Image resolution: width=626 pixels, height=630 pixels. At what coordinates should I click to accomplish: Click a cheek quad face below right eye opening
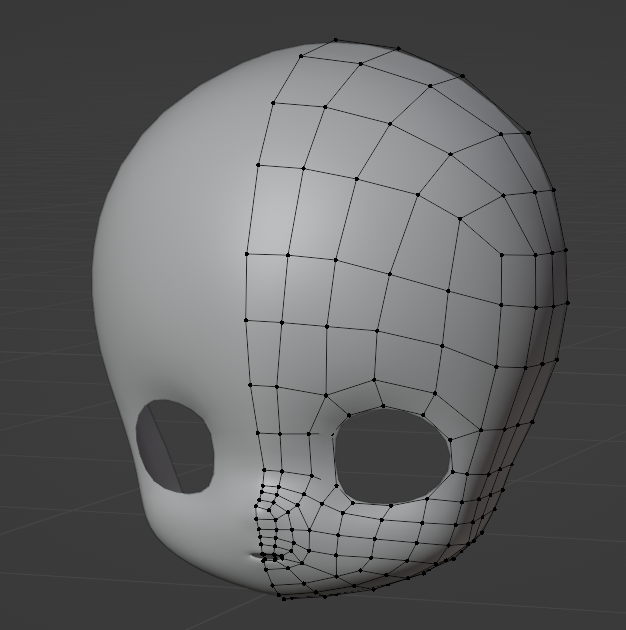(x=400, y=531)
